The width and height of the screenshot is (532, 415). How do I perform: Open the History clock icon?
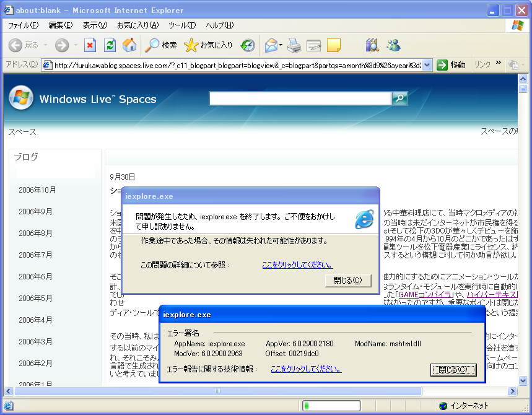(x=248, y=45)
